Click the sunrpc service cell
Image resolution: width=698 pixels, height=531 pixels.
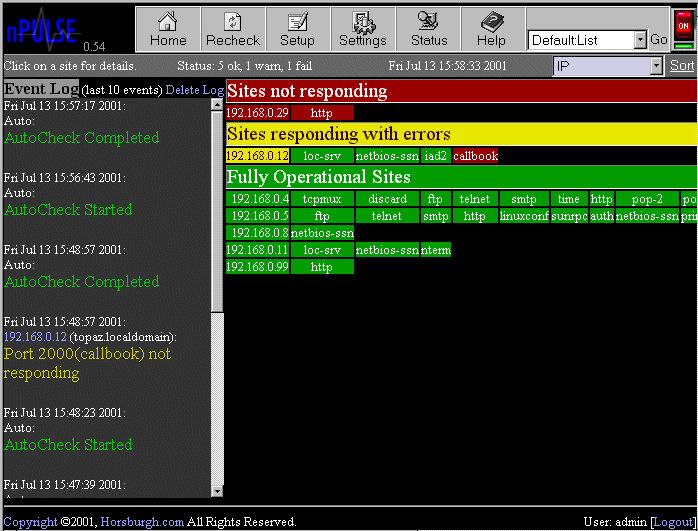(569, 216)
